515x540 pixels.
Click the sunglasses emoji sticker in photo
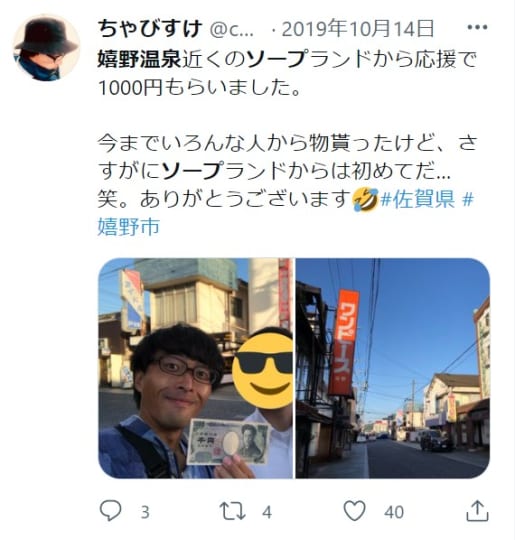pyautogui.click(x=262, y=371)
